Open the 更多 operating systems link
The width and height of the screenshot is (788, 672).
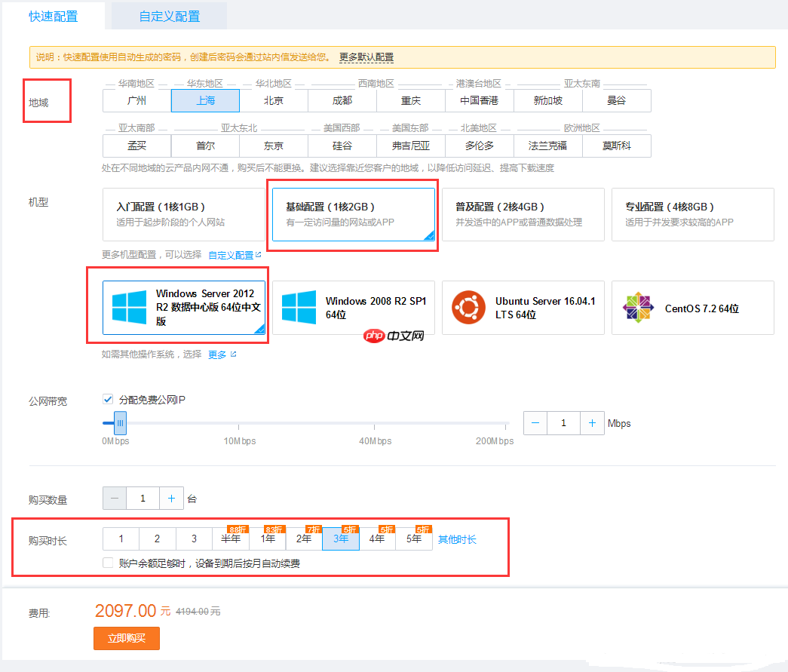(x=222, y=354)
